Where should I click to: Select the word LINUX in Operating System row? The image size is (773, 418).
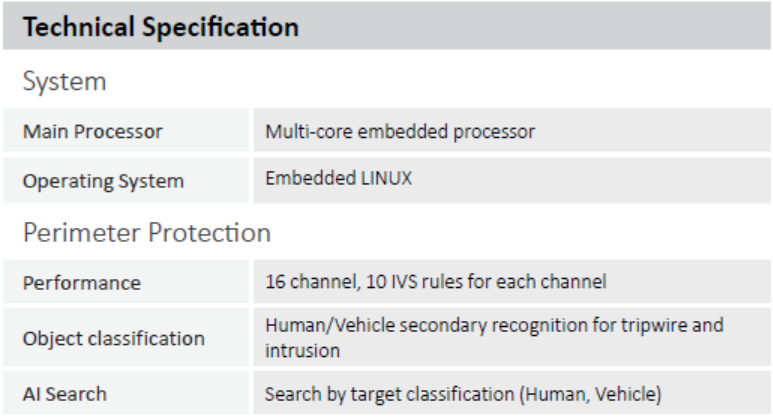point(386,178)
